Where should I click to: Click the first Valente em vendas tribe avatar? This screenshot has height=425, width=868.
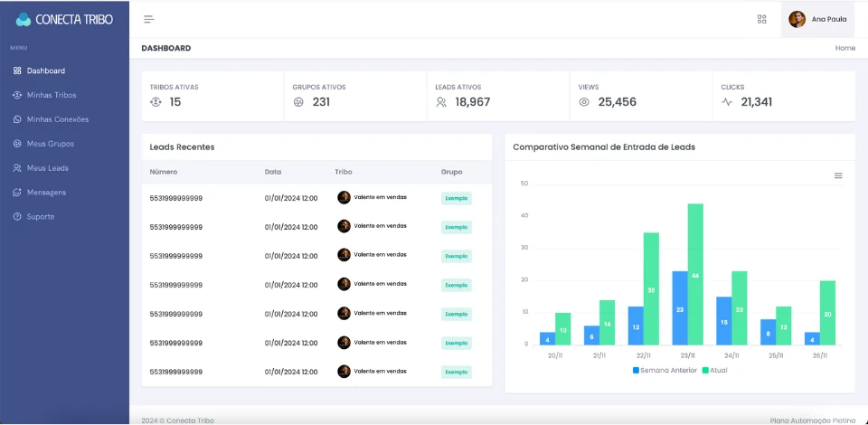(x=344, y=197)
